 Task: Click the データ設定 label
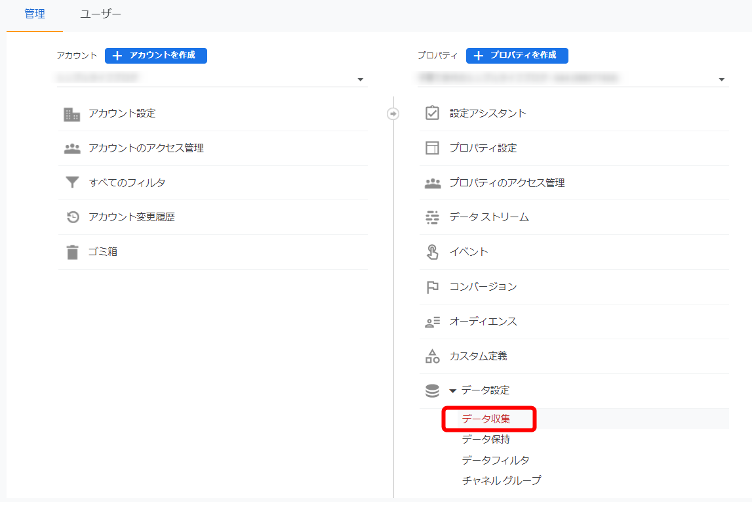[485, 390]
